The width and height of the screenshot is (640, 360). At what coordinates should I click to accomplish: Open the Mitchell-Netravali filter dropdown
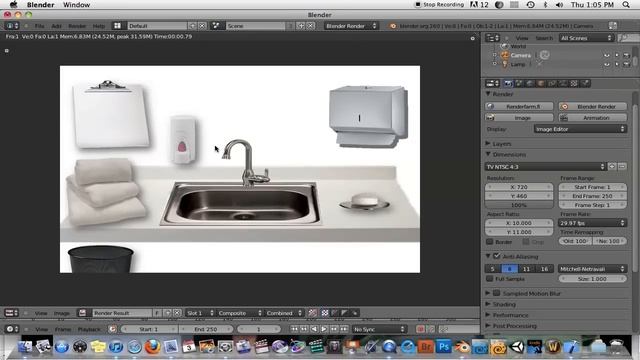[x=592, y=269]
